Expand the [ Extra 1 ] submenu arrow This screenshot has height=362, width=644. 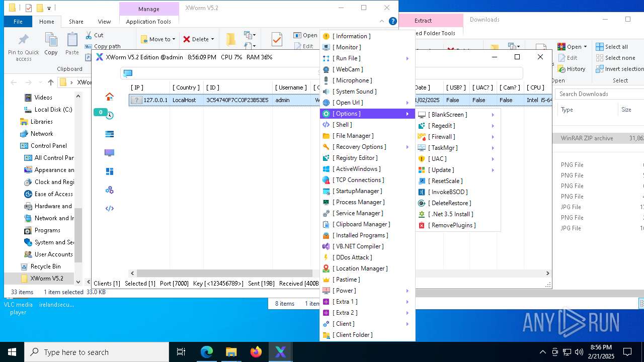408,302
